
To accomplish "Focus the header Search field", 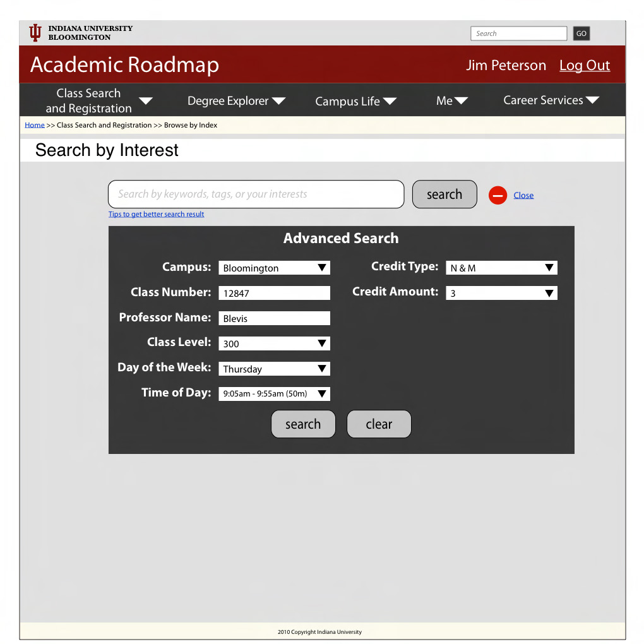I will 519,33.
